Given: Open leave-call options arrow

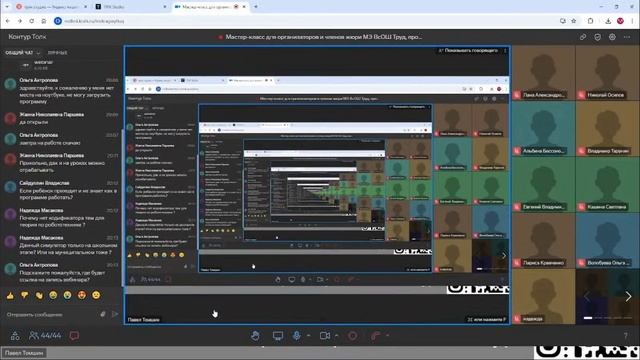Looking at the screenshot, I should [387, 336].
